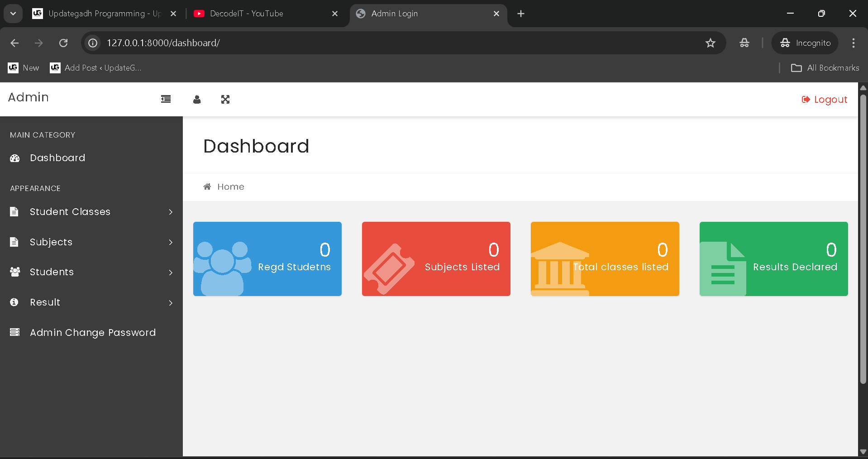Image resolution: width=868 pixels, height=459 pixels.
Task: Switch to the DecodeIT - YouTube tab
Action: coord(247,14)
